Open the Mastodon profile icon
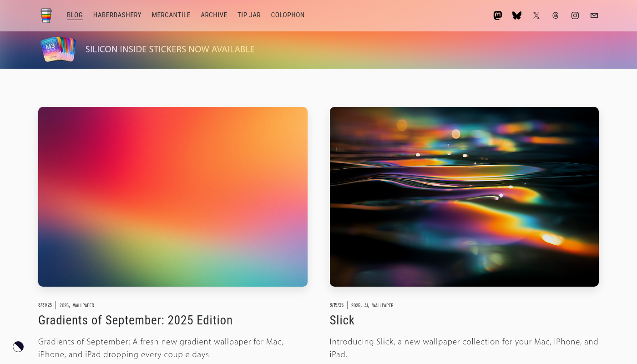This screenshot has width=637, height=364. pyautogui.click(x=498, y=15)
